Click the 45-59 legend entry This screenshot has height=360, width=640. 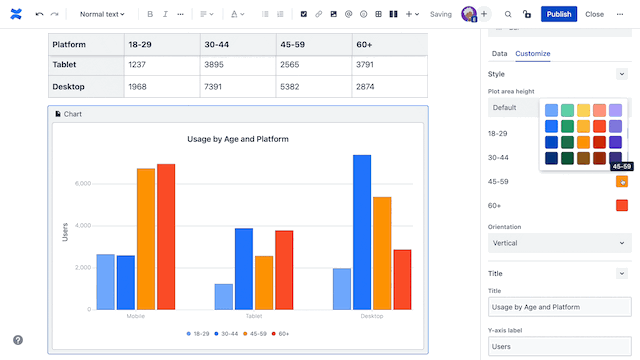click(x=255, y=334)
